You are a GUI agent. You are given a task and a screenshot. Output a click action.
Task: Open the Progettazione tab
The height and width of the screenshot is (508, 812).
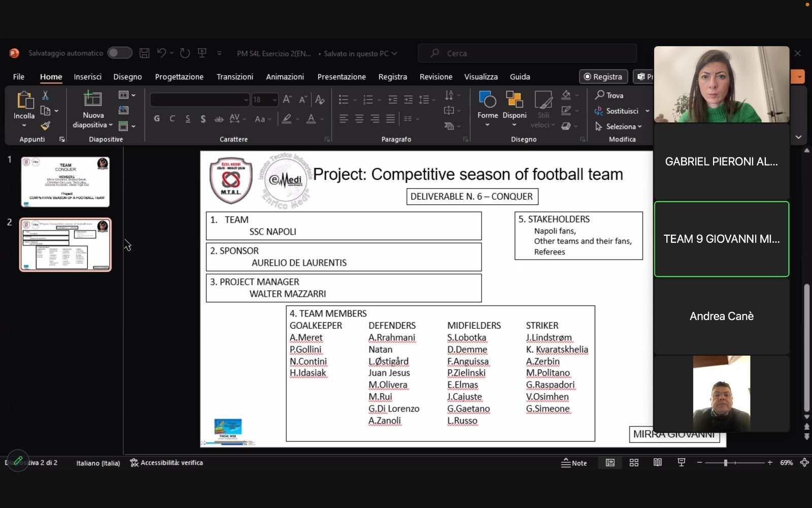(x=179, y=77)
